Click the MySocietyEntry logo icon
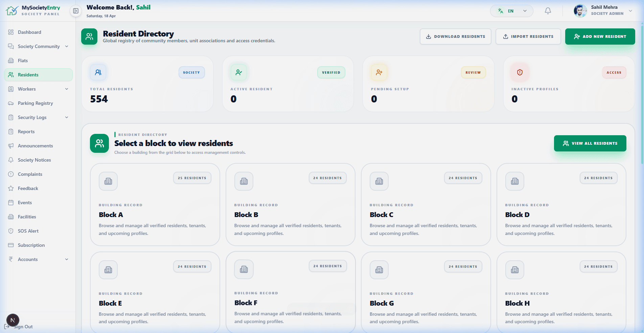 point(12,11)
